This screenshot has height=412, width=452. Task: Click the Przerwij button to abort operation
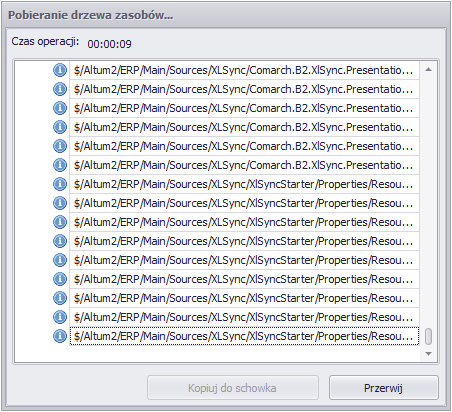384,388
